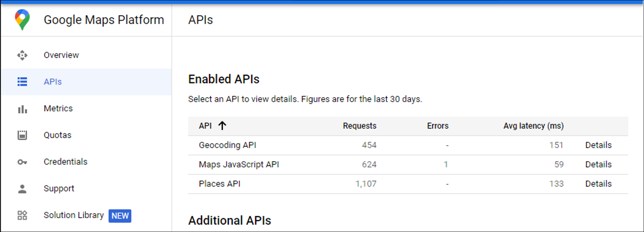Click the Solution Library grid icon
Screen dimensions: 644x232
pyautogui.click(x=22, y=215)
